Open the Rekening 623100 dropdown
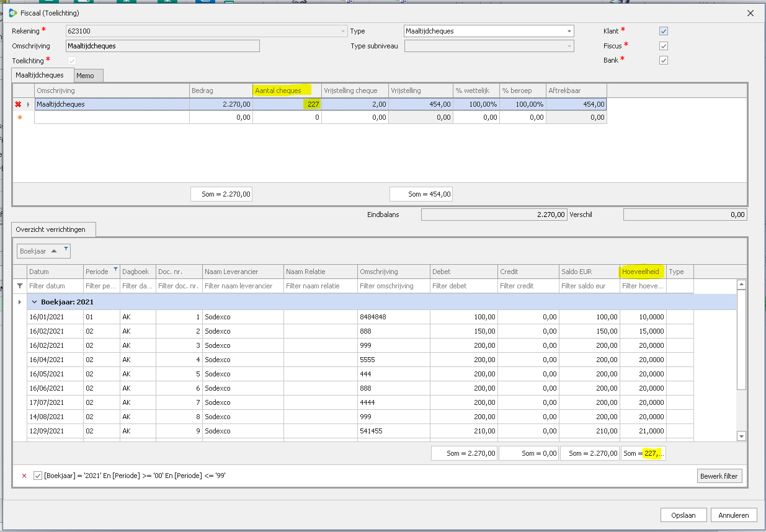 point(342,31)
